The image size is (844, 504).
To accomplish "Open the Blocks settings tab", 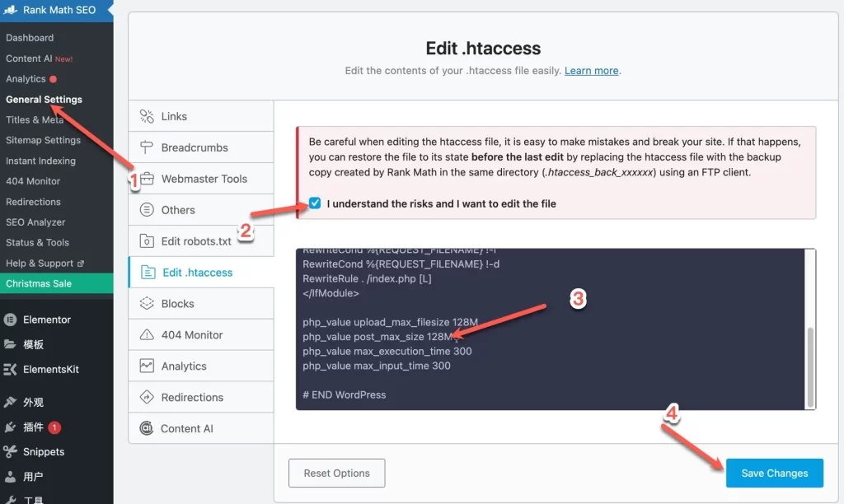I will (x=201, y=303).
